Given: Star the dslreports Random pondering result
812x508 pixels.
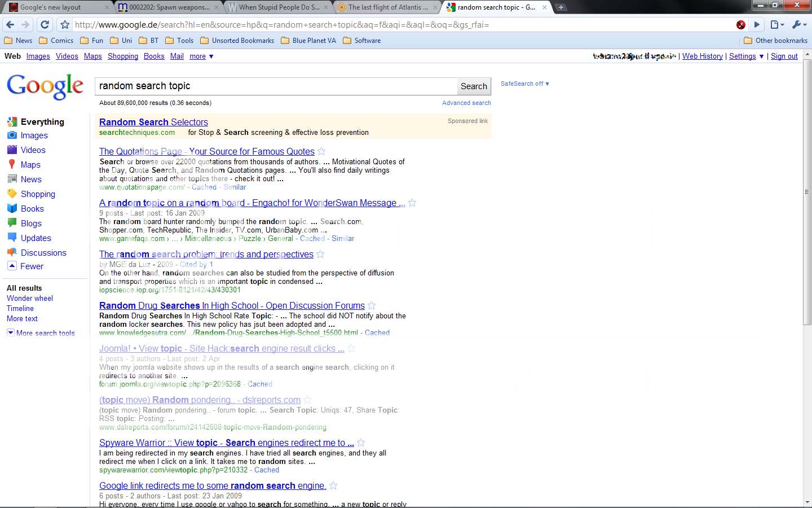Looking at the screenshot, I should click(307, 400).
